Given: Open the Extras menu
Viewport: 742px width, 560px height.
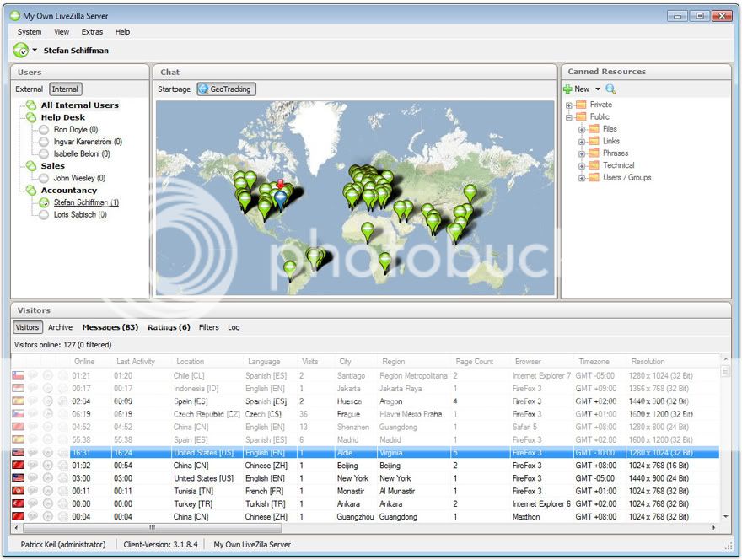Looking at the screenshot, I should point(92,31).
